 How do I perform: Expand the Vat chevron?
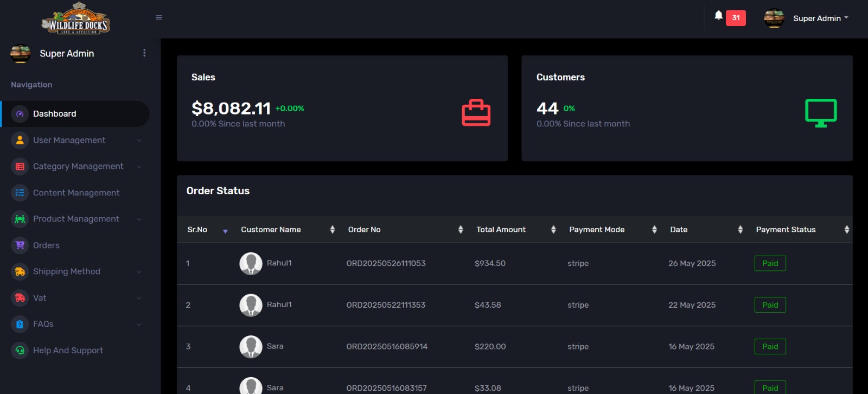coord(139,298)
